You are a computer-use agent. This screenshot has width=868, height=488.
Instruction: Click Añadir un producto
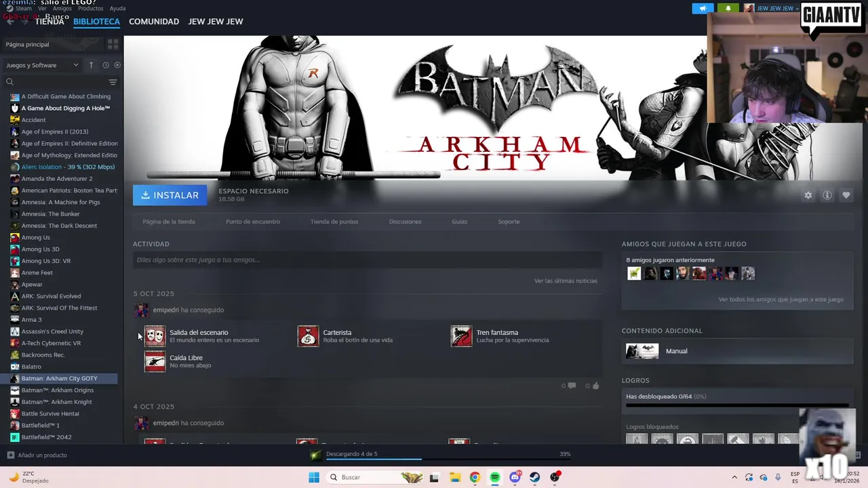tap(37, 455)
